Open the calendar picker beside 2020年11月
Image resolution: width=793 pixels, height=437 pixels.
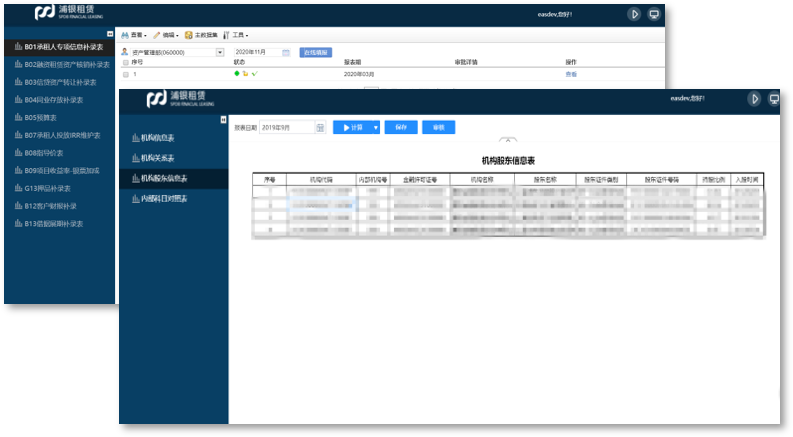286,52
